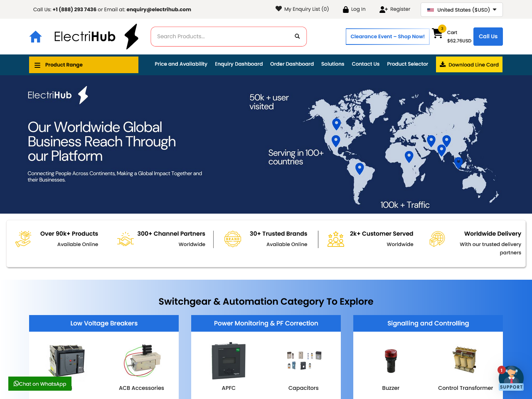Click Chat on WhatsApp button
This screenshot has height=399, width=532.
(x=40, y=384)
